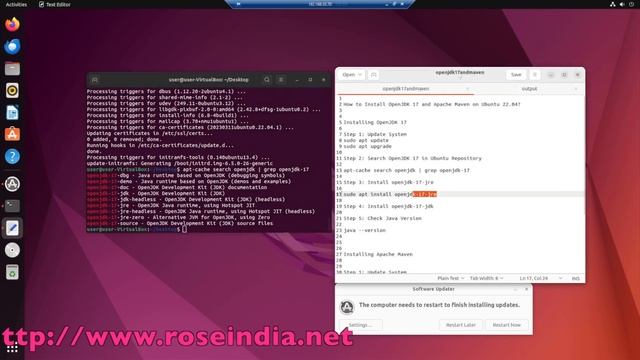Open volume indicator in top bar
The height and width of the screenshot is (360, 640).
(622, 4)
